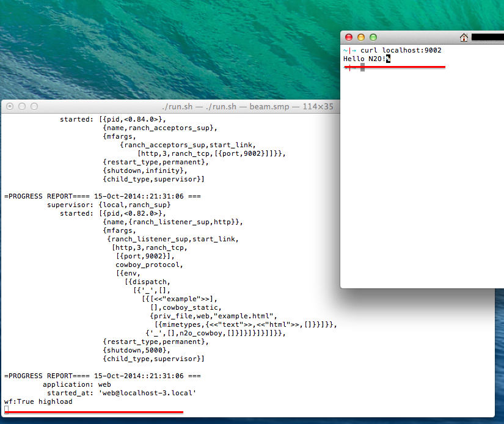Click the empty cursor box below wf:True highload
Screen dimensions: 504x424
pos(7,409)
